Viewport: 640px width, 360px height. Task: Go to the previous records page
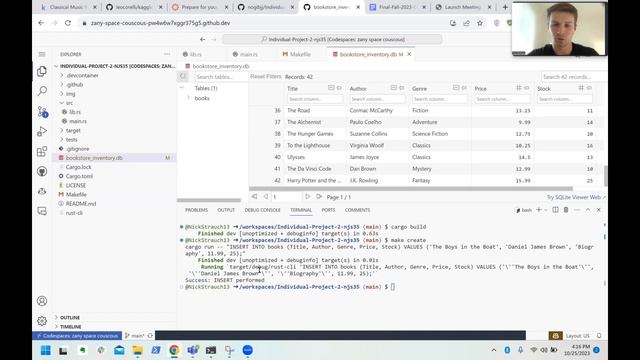265,197
